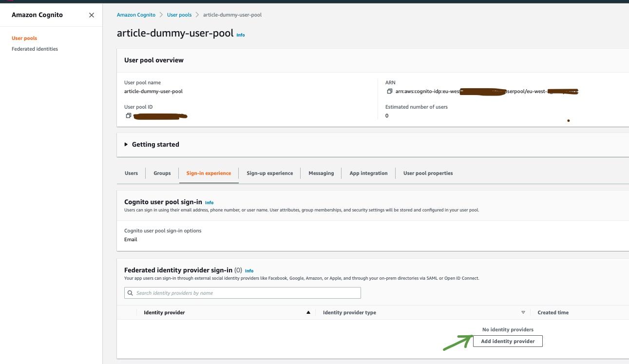The width and height of the screenshot is (629, 364).
Task: Open the User pool properties tab
Action: [428, 173]
